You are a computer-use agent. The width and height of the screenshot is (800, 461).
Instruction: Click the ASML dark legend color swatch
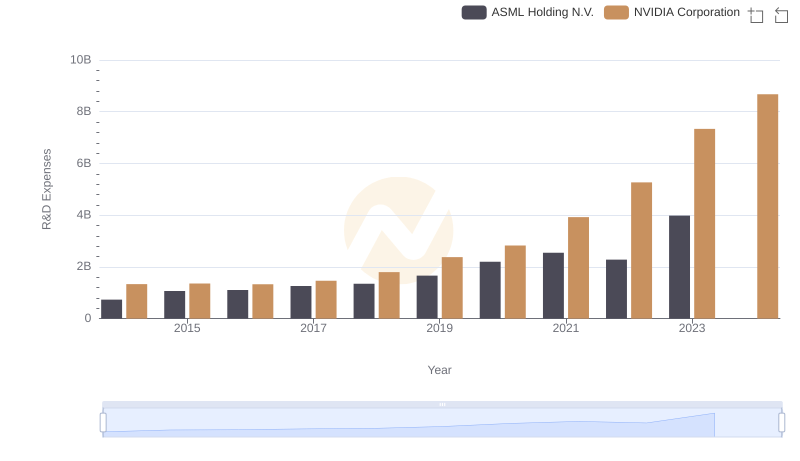(x=474, y=12)
